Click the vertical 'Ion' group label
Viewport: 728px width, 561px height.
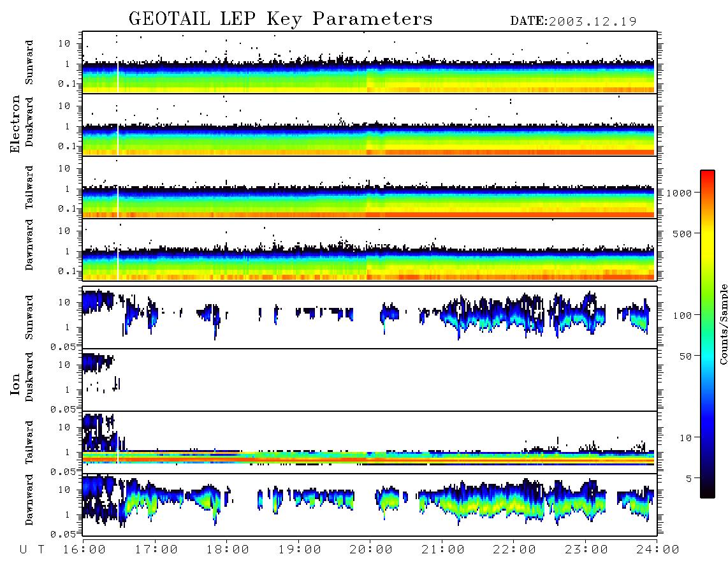[x=15, y=384]
